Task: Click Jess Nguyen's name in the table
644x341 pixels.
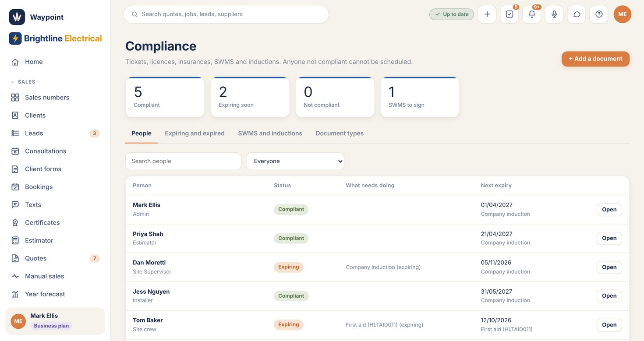Action: 151,292
